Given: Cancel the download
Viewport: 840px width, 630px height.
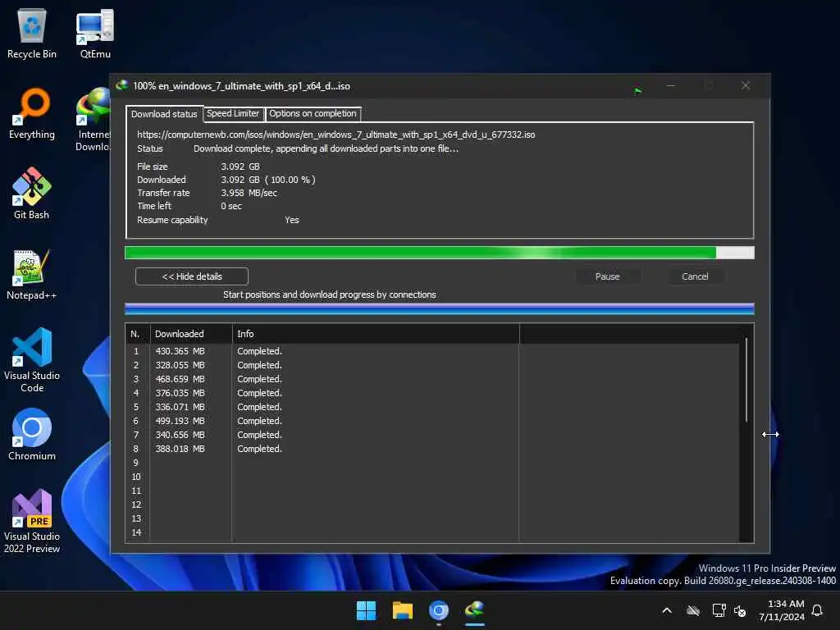Looking at the screenshot, I should [695, 276].
